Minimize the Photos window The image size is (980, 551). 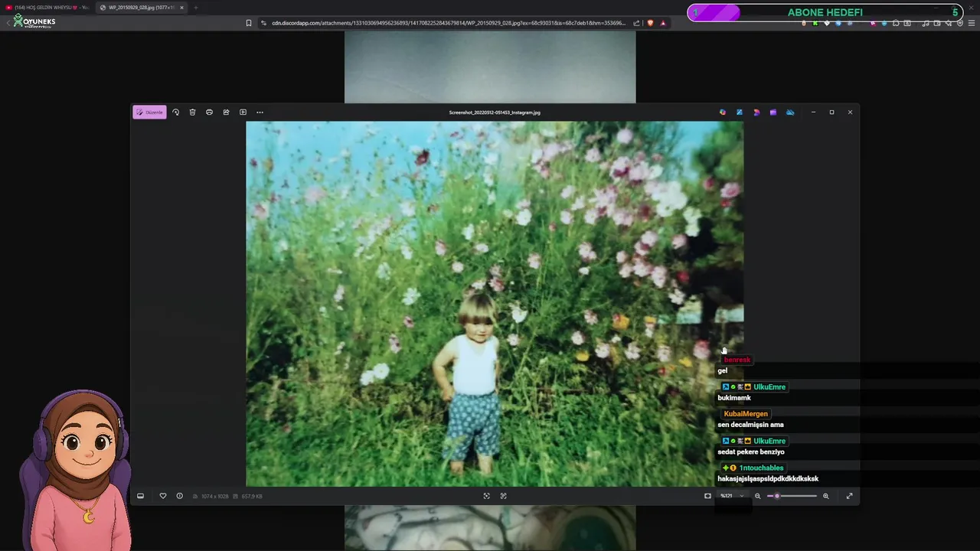tap(813, 112)
